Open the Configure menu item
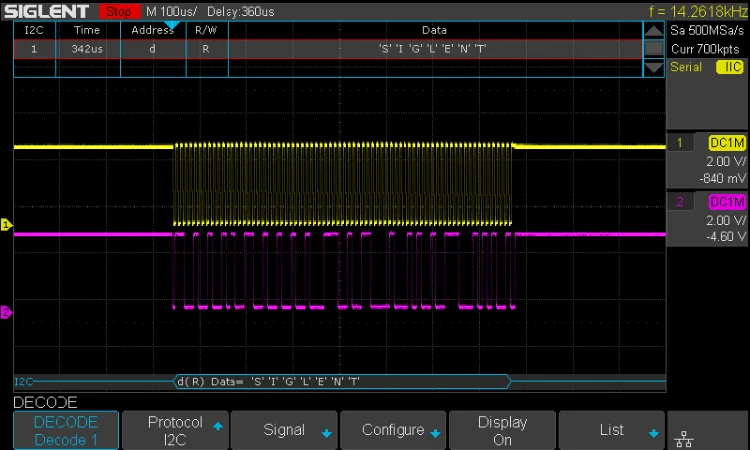This screenshot has width=750, height=450. pos(393,430)
